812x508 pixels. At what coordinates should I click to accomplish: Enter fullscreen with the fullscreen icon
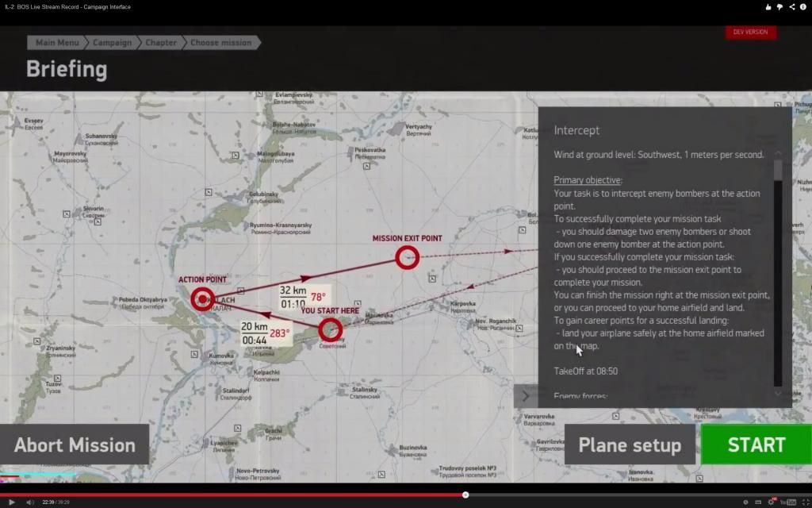pos(806,502)
